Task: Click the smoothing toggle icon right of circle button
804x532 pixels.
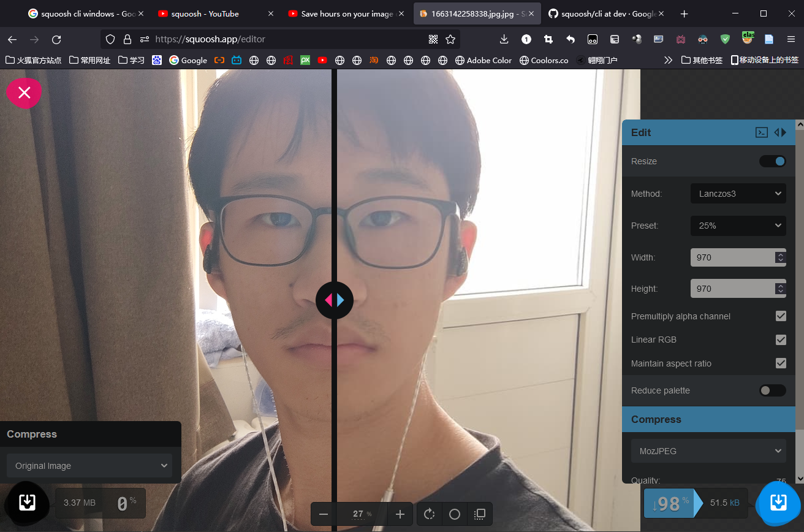Action: click(x=480, y=514)
